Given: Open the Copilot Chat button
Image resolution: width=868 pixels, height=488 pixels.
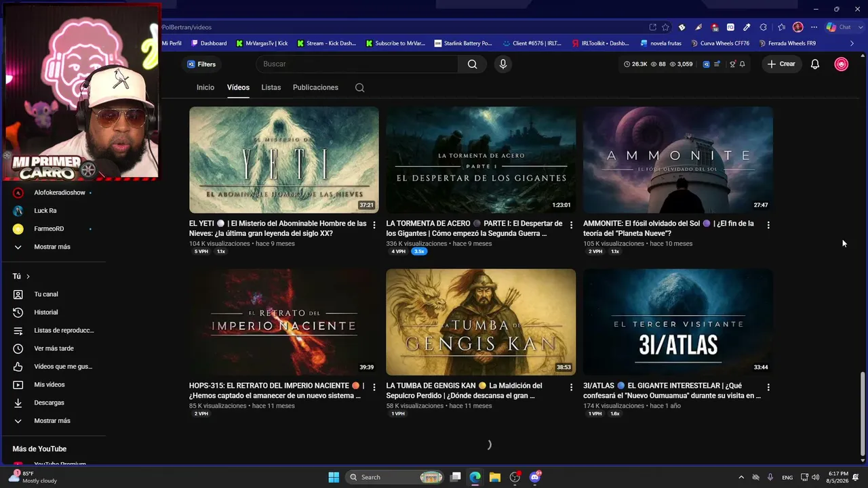Looking at the screenshot, I should click(838, 27).
